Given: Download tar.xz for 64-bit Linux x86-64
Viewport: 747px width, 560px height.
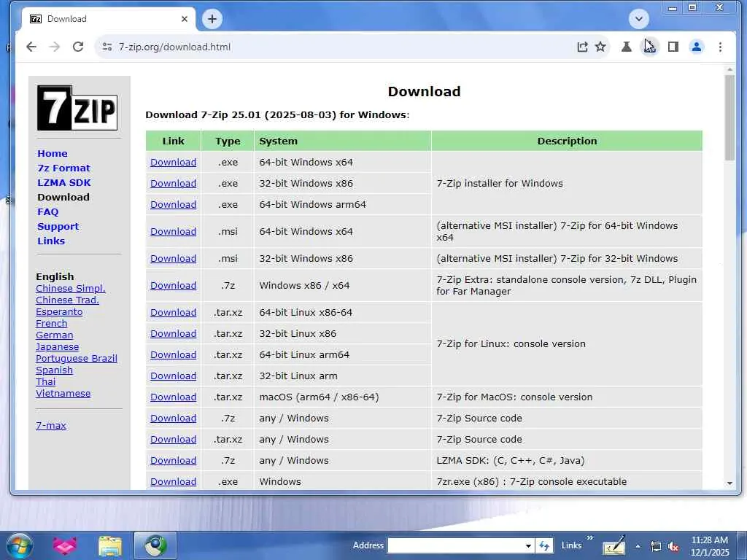Looking at the screenshot, I should pyautogui.click(x=174, y=313).
